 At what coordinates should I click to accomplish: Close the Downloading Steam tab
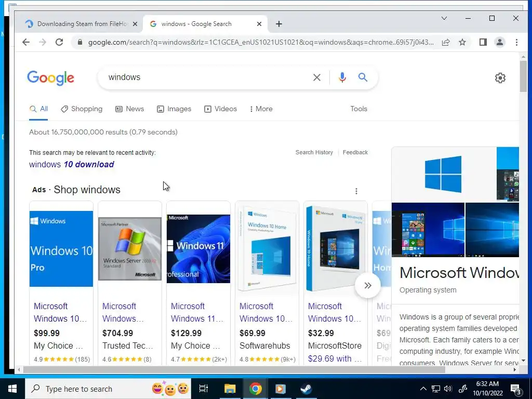point(135,24)
